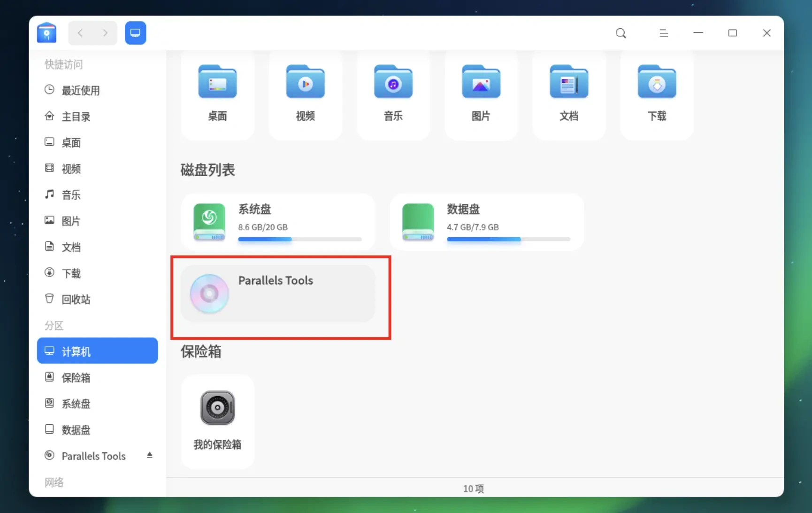812x513 pixels.
Task: Select 计算机 in the sidebar
Action: [97, 351]
